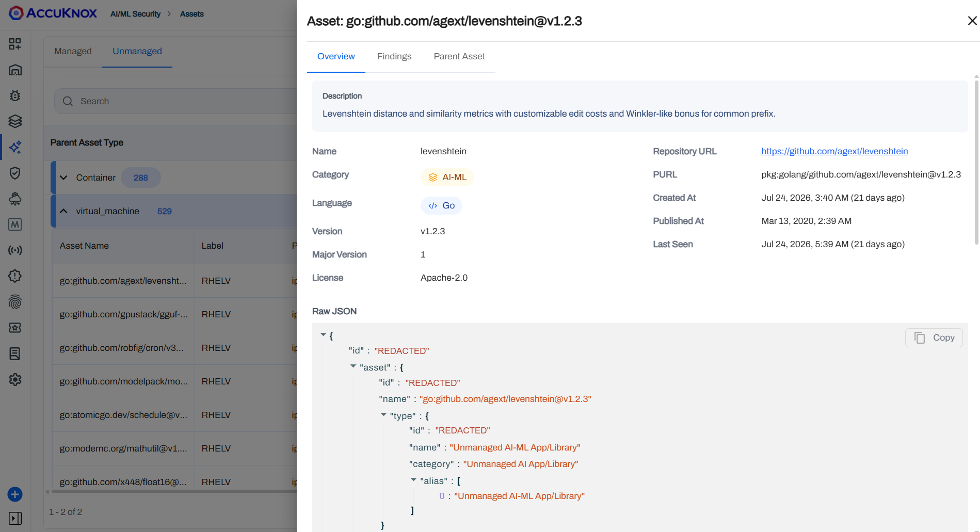The image size is (980, 532).
Task: Click the 529 count for virtual_machine
Action: point(165,211)
